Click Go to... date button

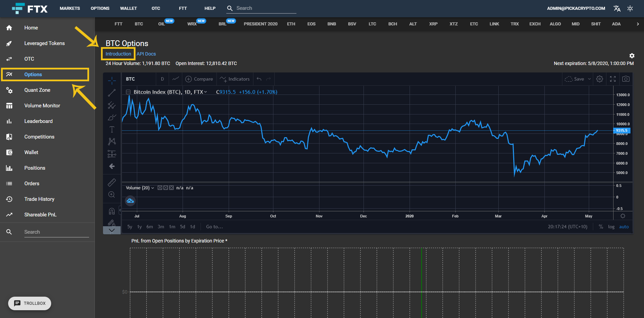[x=214, y=227]
